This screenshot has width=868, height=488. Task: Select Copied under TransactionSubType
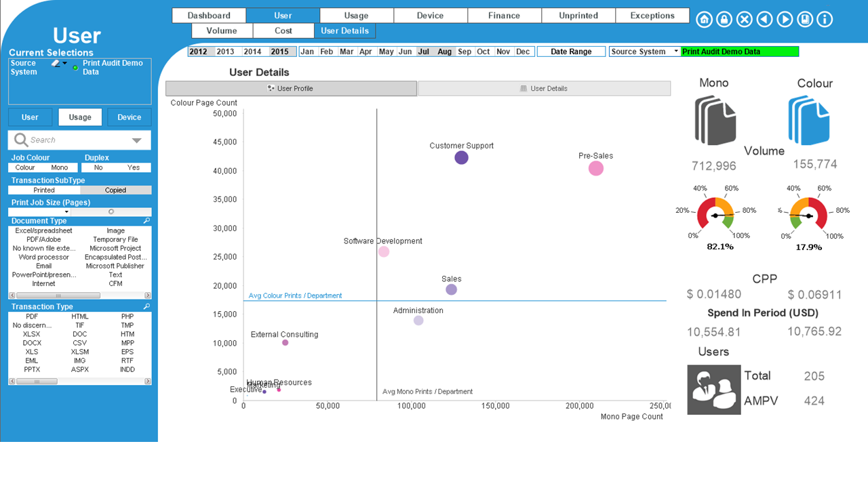coord(115,190)
